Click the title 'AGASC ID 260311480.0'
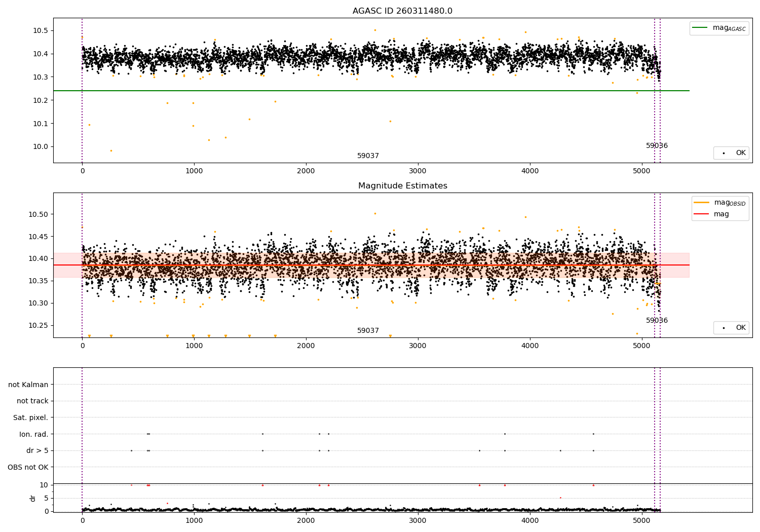 [x=402, y=11]
